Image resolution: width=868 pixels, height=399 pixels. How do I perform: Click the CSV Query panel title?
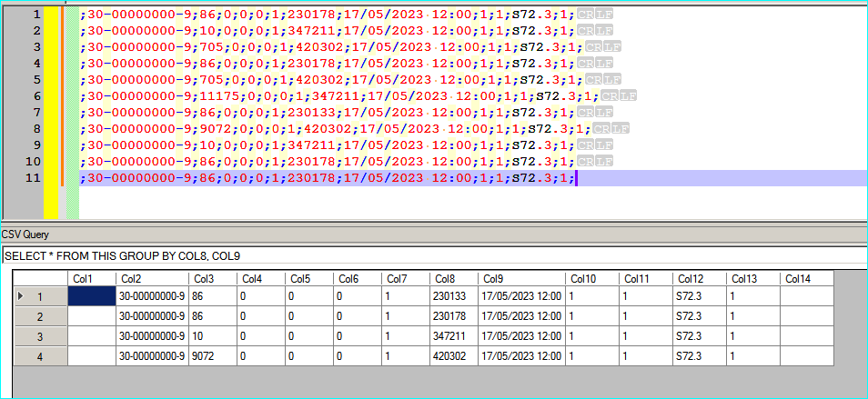pyautogui.click(x=25, y=234)
